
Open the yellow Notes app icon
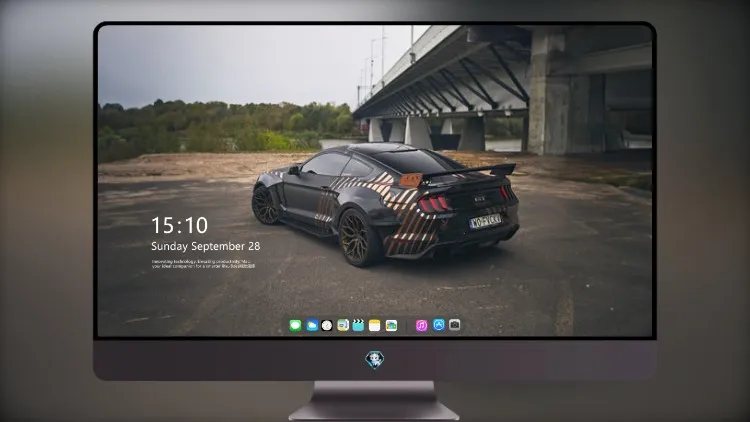pos(375,325)
